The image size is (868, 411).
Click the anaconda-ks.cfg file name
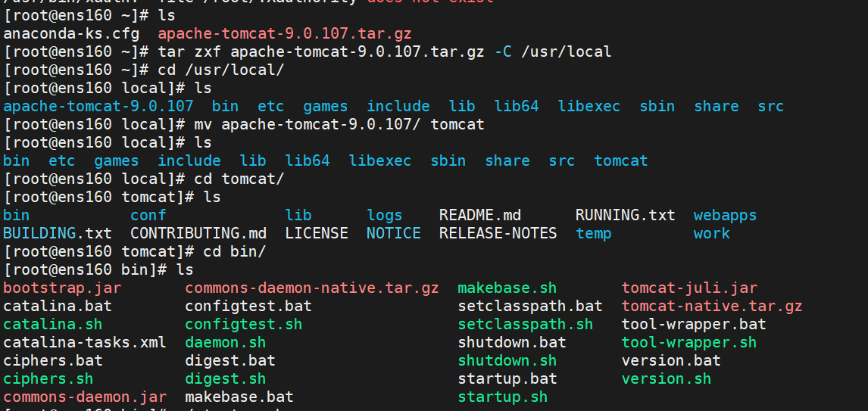click(x=71, y=34)
